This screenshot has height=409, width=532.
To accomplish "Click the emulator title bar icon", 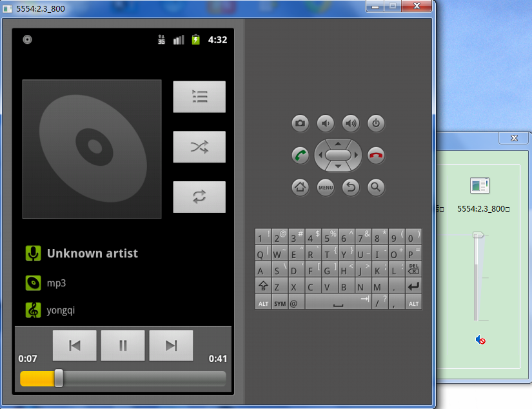I will [8, 8].
